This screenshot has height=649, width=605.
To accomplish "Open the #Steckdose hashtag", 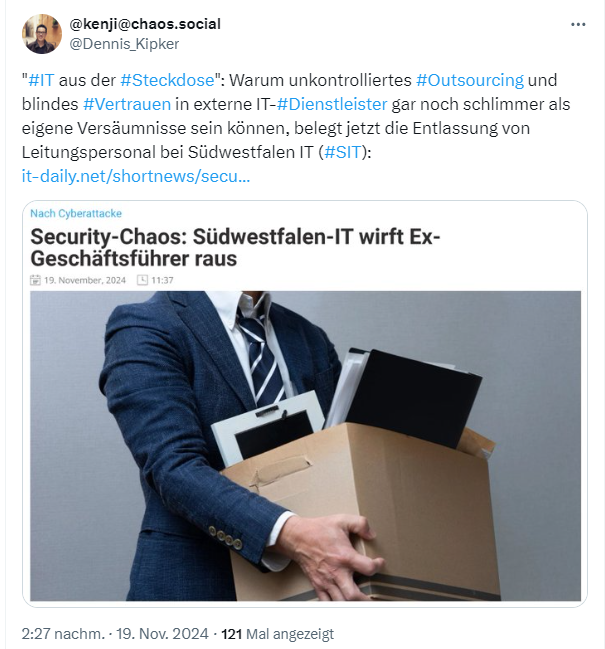I will [168, 80].
